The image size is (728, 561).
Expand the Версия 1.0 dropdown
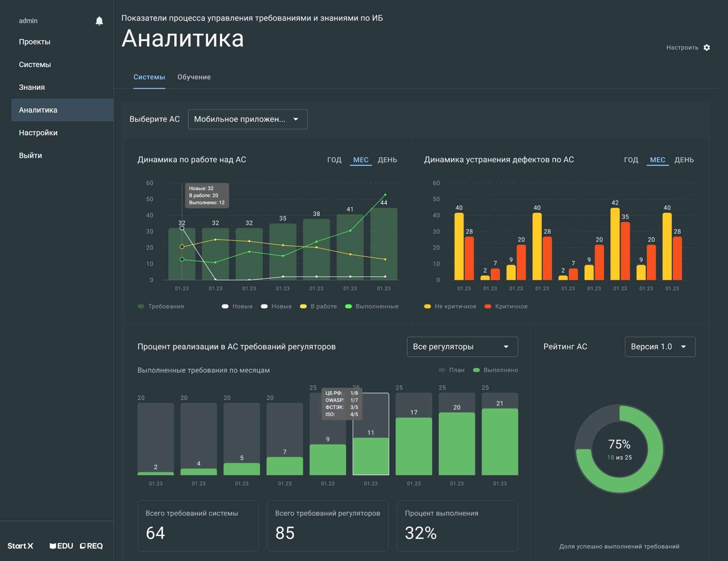tap(660, 347)
